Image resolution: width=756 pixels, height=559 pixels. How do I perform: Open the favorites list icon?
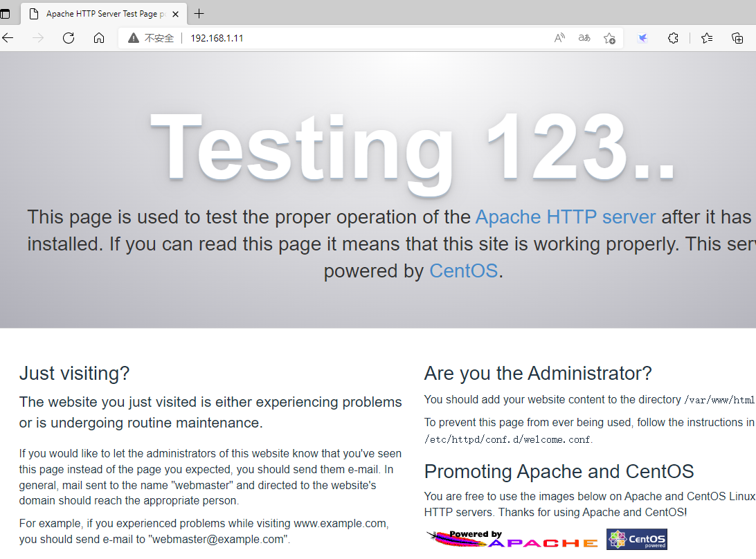707,38
